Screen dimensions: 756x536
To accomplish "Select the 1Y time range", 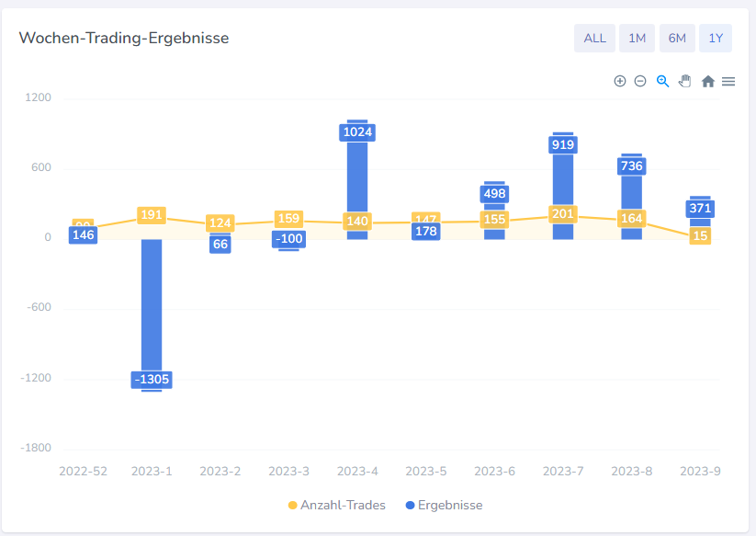I will pos(716,38).
